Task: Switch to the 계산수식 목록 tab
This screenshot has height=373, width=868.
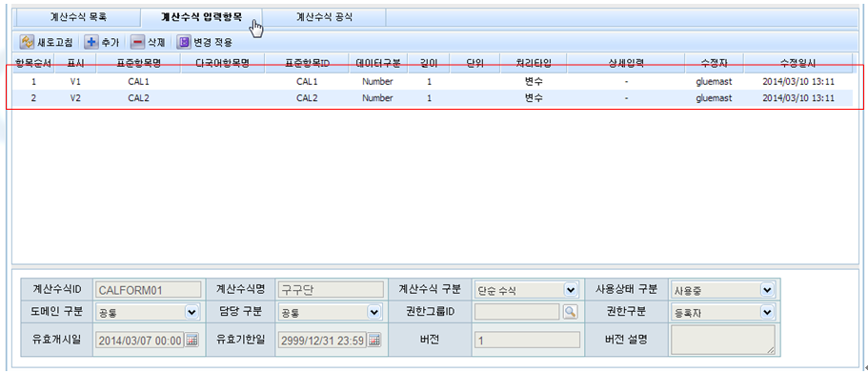Action: pyautogui.click(x=79, y=17)
